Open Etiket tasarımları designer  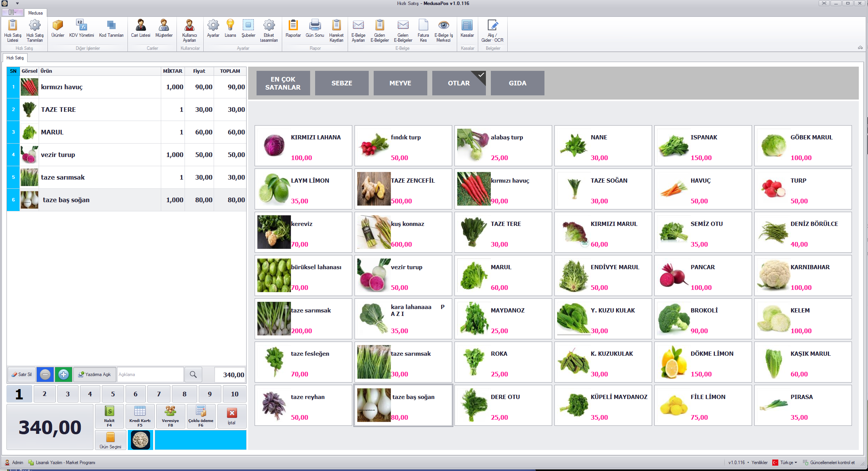coord(269,31)
